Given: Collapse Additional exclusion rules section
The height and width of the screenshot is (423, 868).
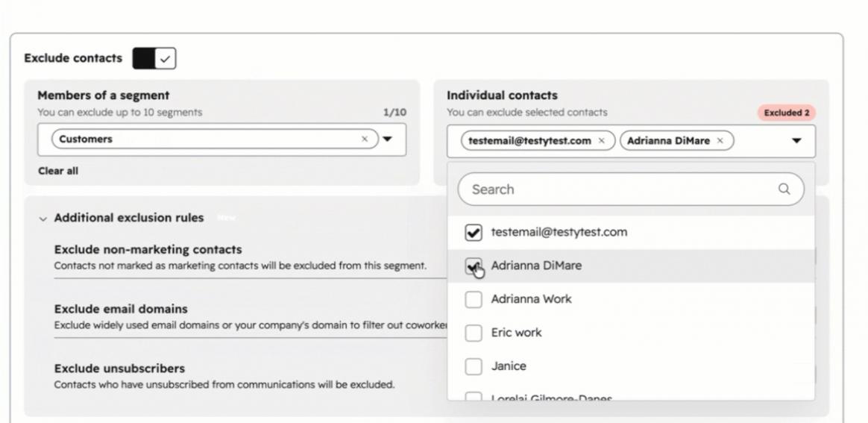Looking at the screenshot, I should [x=43, y=219].
